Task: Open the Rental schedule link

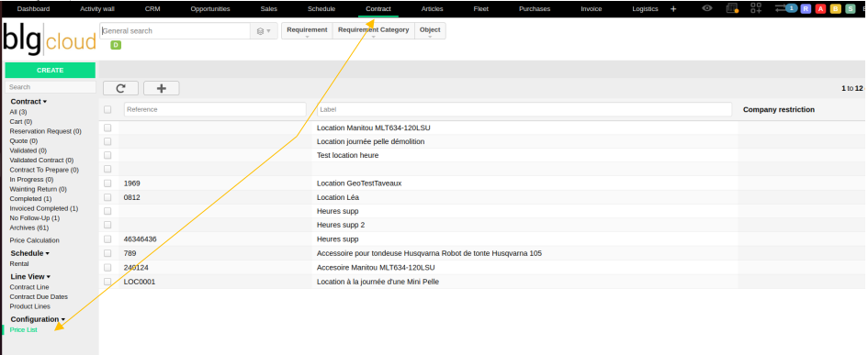Action: (19, 264)
